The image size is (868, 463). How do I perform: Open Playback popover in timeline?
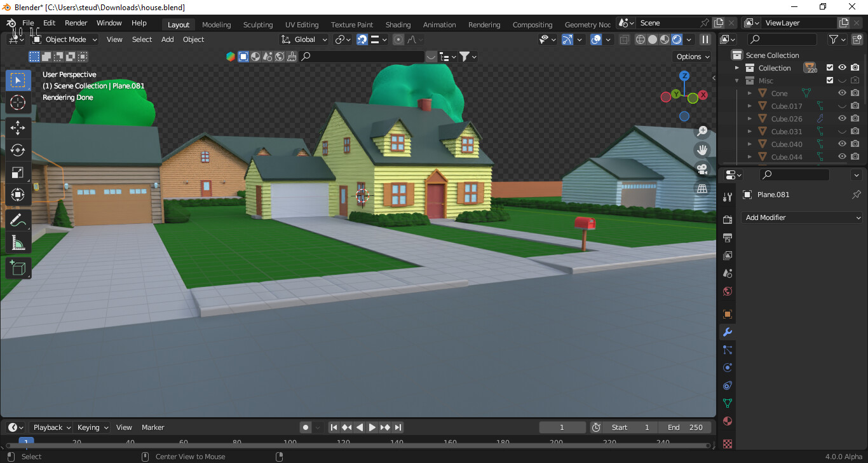[x=51, y=427]
